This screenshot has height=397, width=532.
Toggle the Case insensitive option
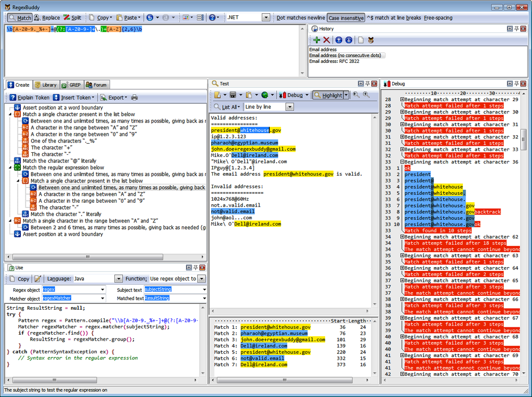[346, 18]
